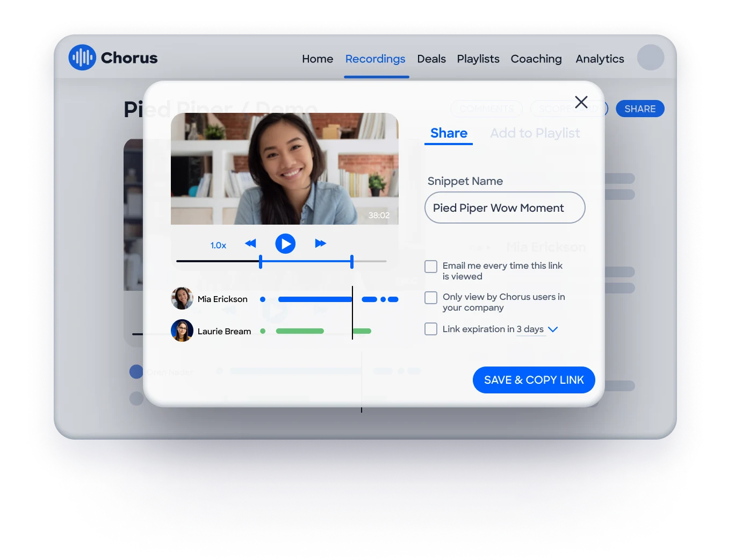Viewport: 735px width, 560px height.
Task: Click the video preview thumbnail
Action: [x=285, y=169]
